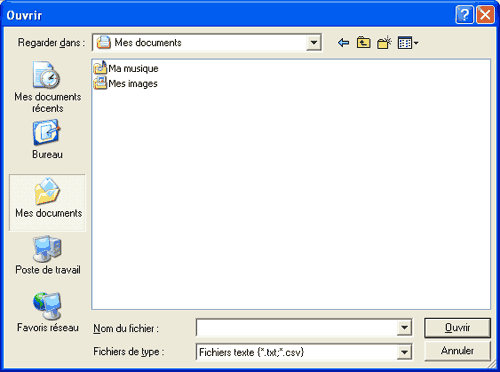This screenshot has height=372, width=500.
Task: Select the Ma musique folder
Action: 126,68
